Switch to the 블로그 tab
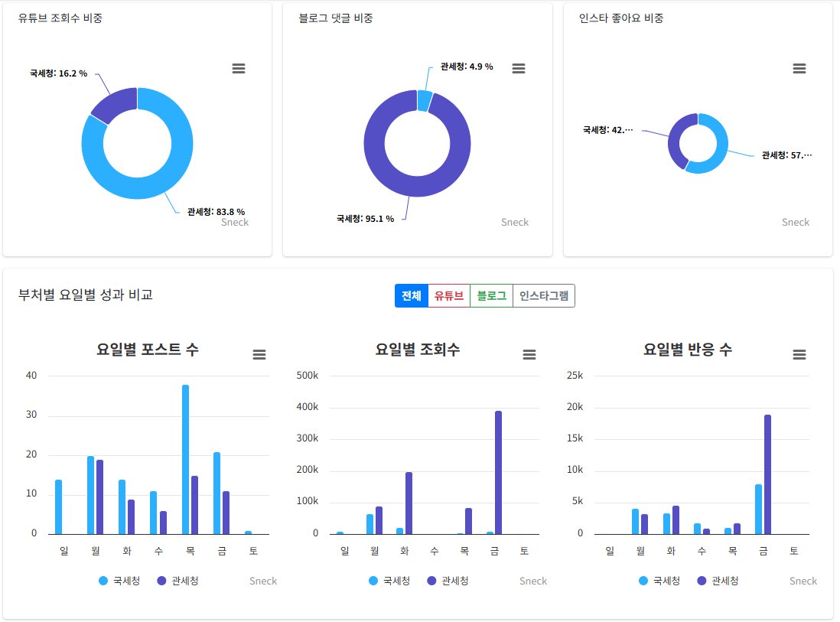840x622 pixels. pyautogui.click(x=490, y=295)
